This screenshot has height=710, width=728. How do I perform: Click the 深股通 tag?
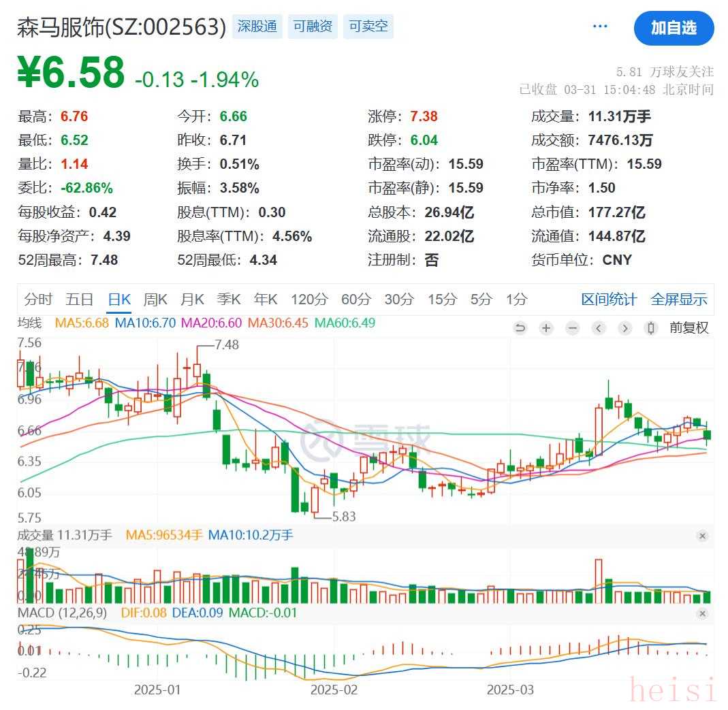pos(257,26)
